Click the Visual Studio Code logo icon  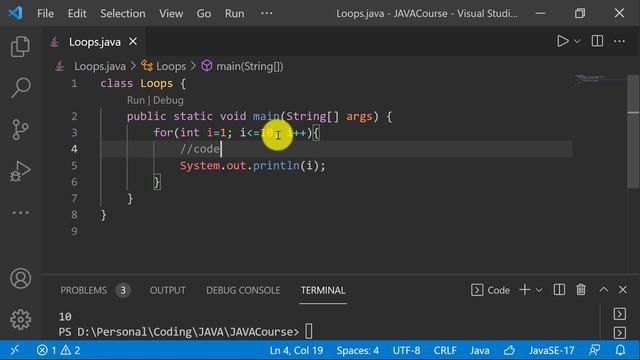(16, 13)
